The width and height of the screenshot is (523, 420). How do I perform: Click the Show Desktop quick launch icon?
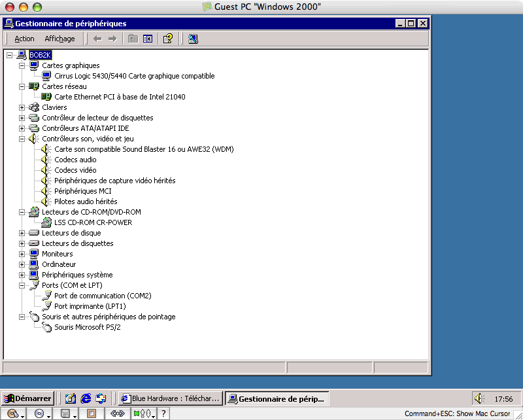71,398
